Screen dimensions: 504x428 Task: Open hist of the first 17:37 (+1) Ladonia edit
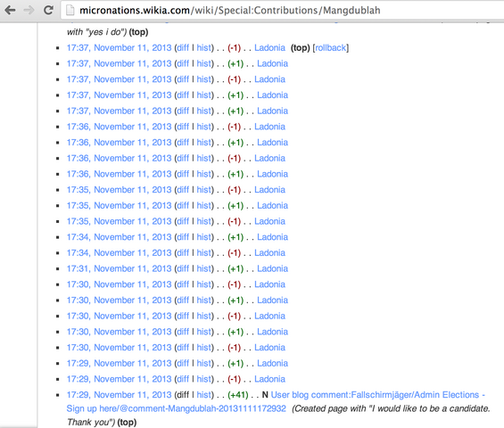pos(204,63)
